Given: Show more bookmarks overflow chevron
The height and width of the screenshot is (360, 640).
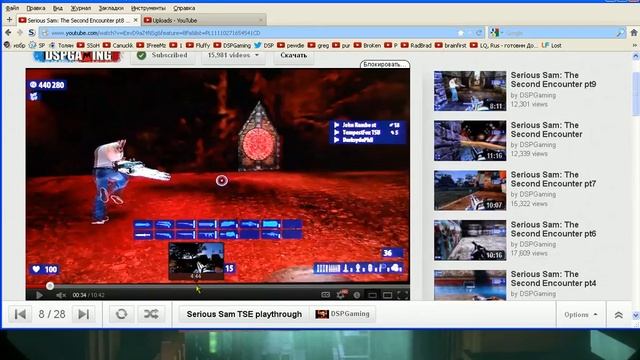Looking at the screenshot, I should pos(635,45).
